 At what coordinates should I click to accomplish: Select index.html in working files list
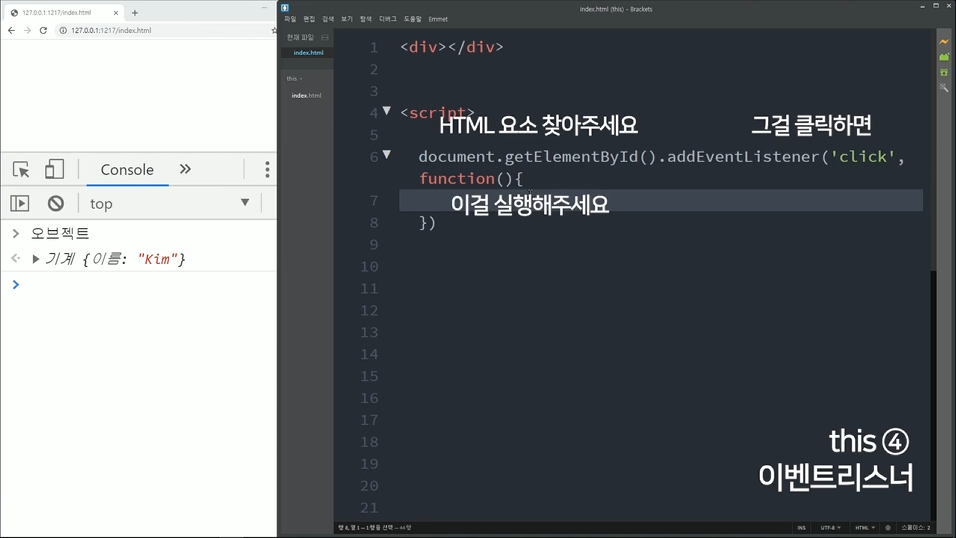[308, 52]
